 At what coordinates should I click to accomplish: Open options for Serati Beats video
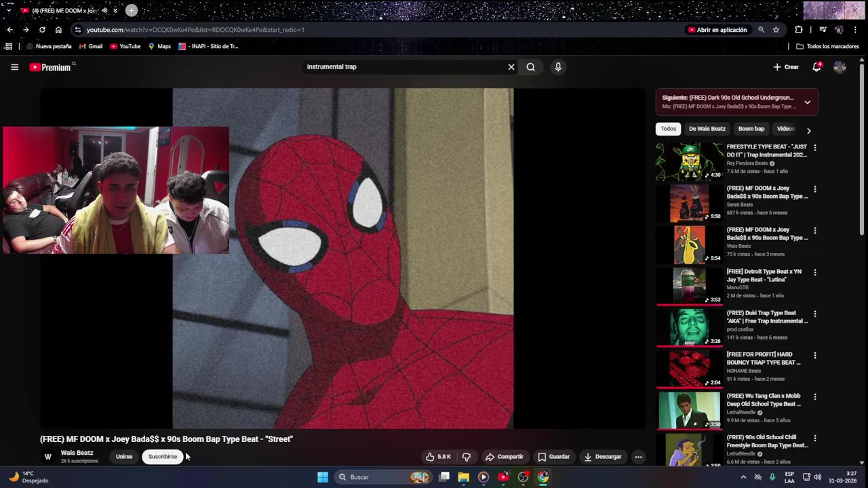point(815,189)
